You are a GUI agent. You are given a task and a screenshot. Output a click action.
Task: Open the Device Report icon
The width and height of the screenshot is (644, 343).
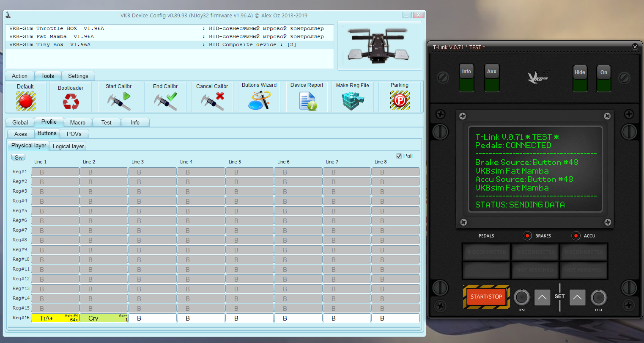307,102
